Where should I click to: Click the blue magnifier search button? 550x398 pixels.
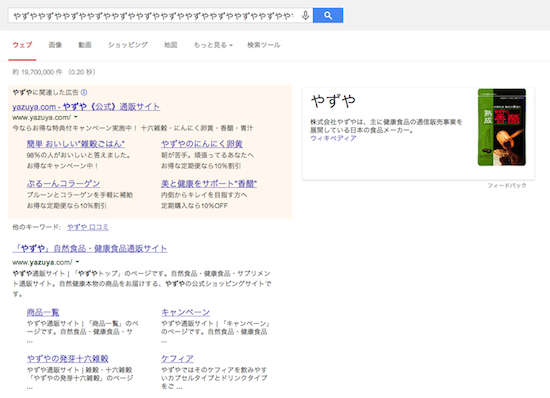pyautogui.click(x=328, y=15)
